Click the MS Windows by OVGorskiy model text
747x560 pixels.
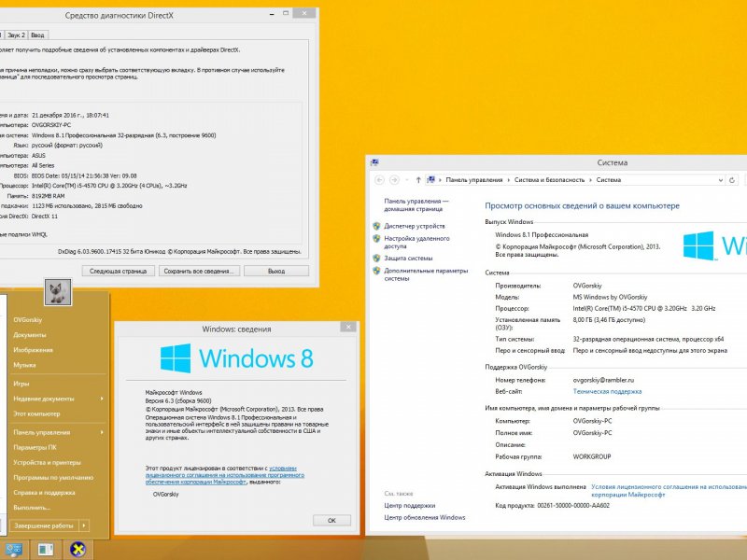click(610, 297)
